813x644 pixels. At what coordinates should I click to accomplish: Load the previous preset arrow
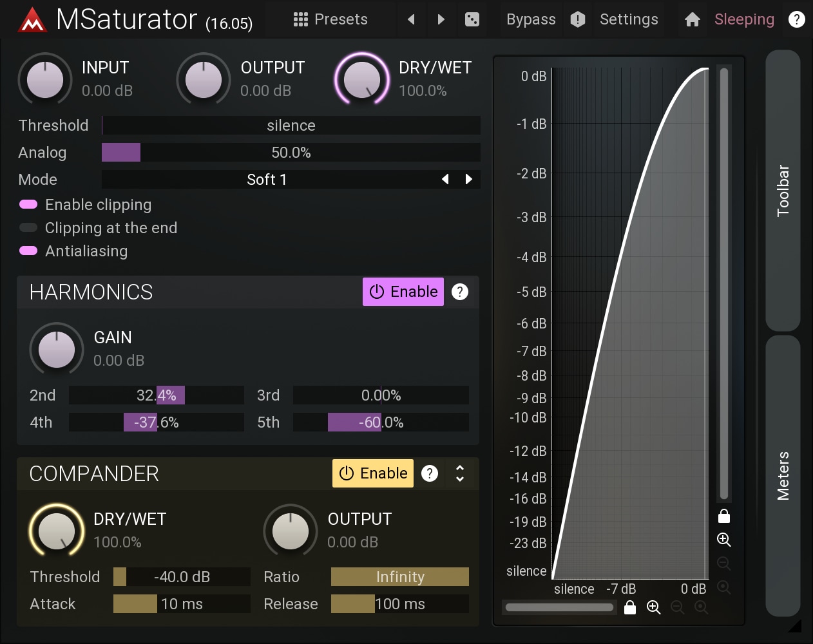click(x=411, y=19)
